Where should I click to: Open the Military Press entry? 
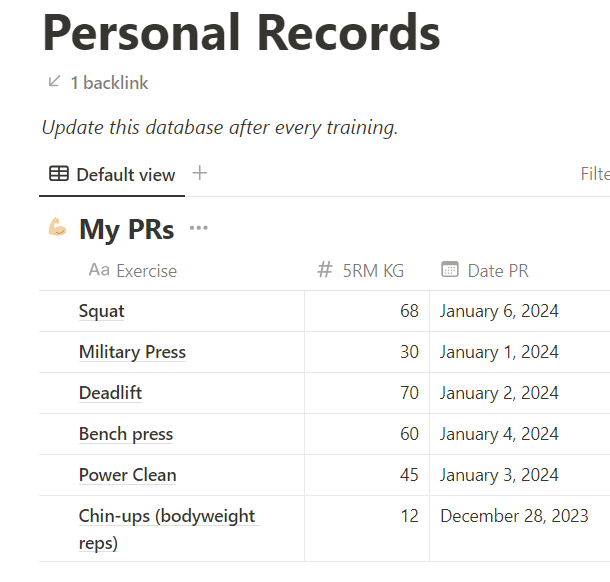pos(132,352)
